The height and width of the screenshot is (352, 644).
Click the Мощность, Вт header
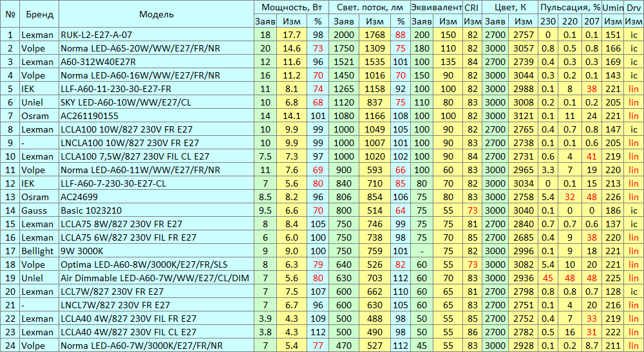tap(291, 7)
